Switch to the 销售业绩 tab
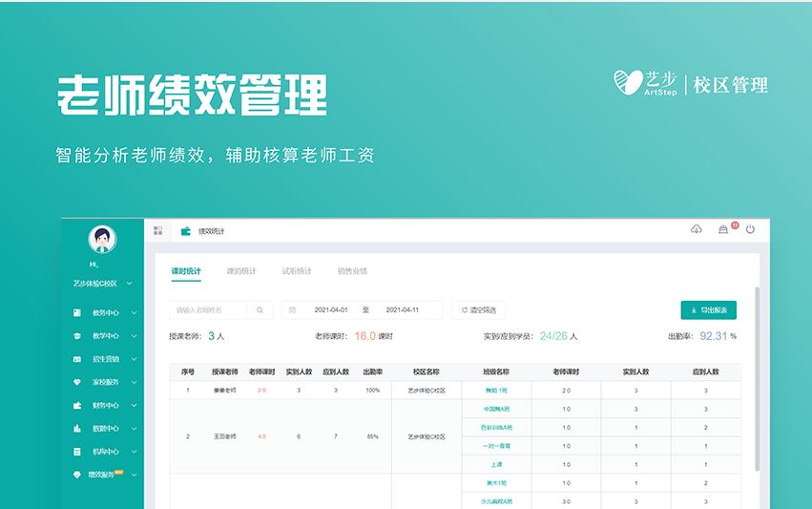This screenshot has width=812, height=509. pos(352,271)
